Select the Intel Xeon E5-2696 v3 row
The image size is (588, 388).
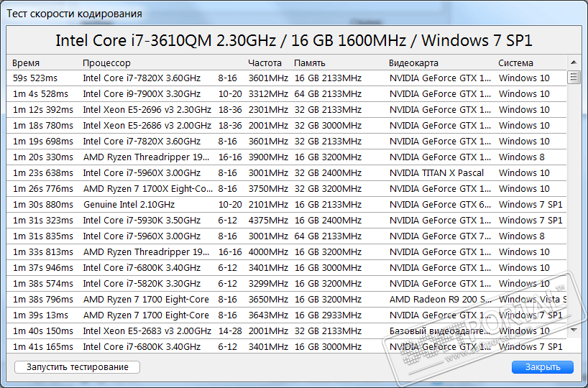click(286, 109)
